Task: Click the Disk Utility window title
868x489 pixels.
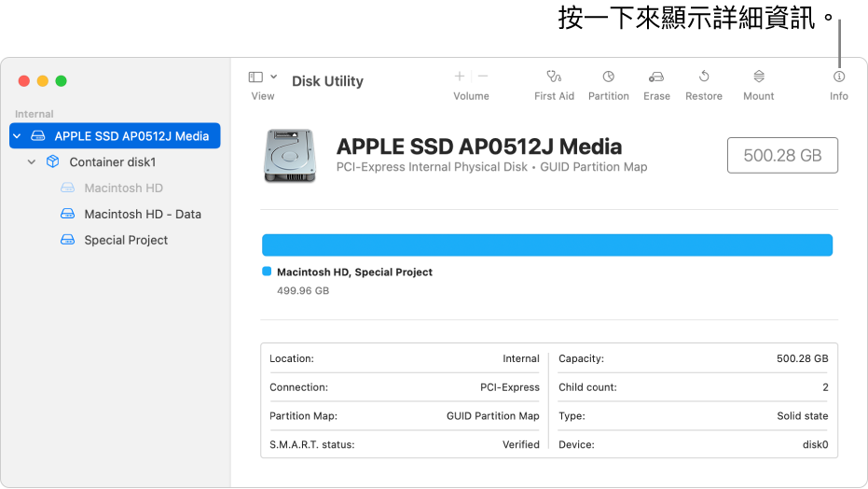Action: coord(328,81)
